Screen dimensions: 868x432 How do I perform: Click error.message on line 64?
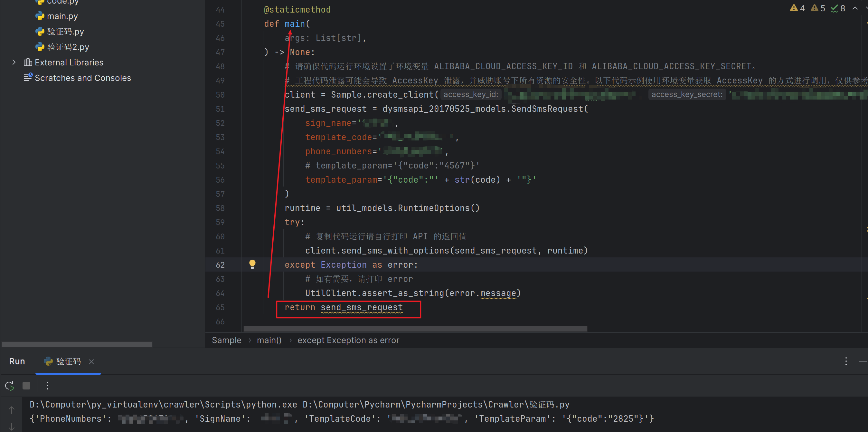click(x=483, y=293)
